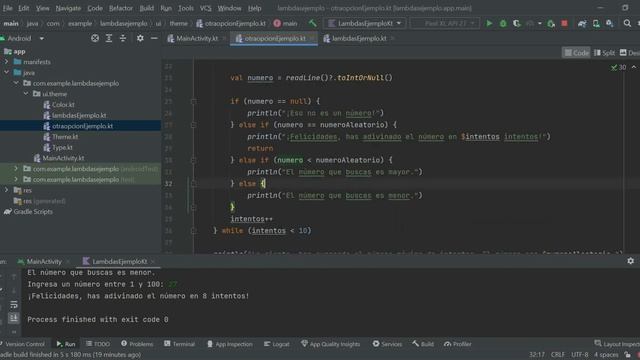Open the VCS menu
This screenshot has width=640, height=360.
click(205, 8)
